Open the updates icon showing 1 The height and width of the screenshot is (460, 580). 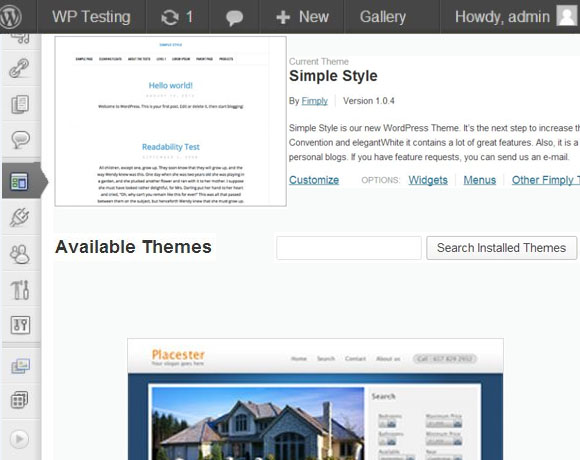tap(178, 17)
